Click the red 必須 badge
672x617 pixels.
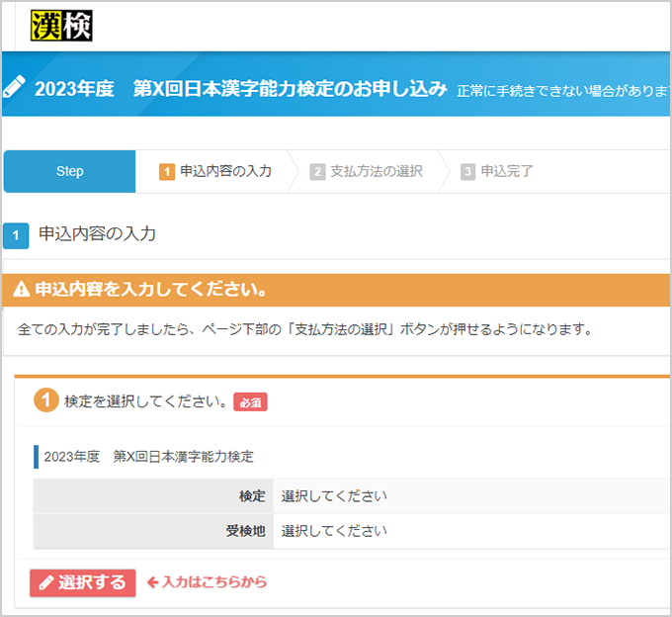[x=250, y=402]
